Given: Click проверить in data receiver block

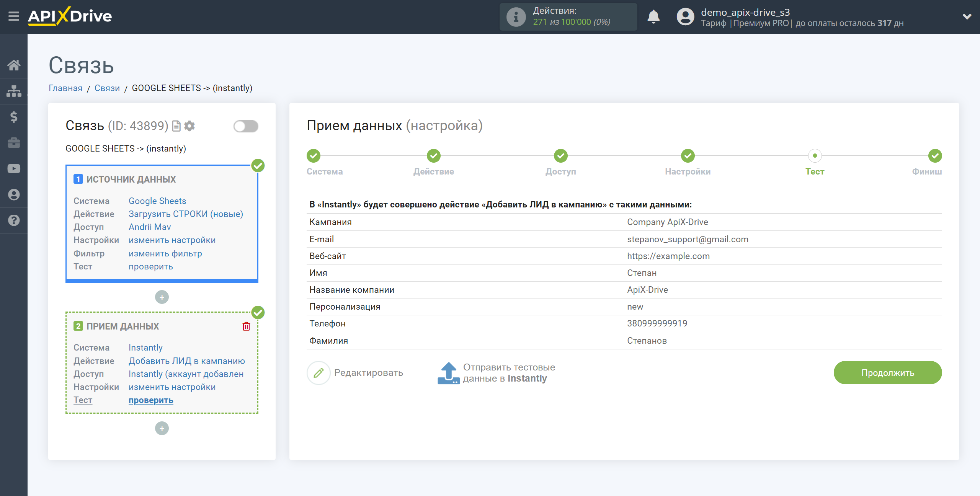Looking at the screenshot, I should tap(151, 400).
